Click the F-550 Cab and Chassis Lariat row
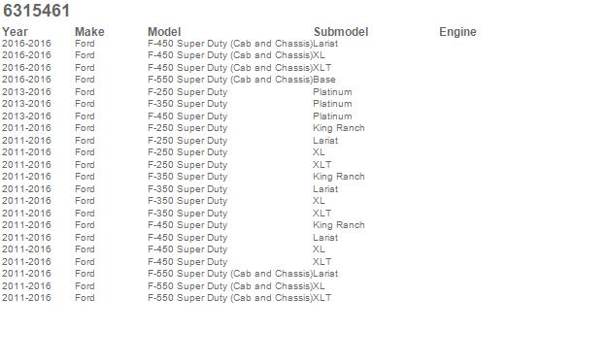This screenshot has height=364, width=610. pyautogui.click(x=170, y=274)
